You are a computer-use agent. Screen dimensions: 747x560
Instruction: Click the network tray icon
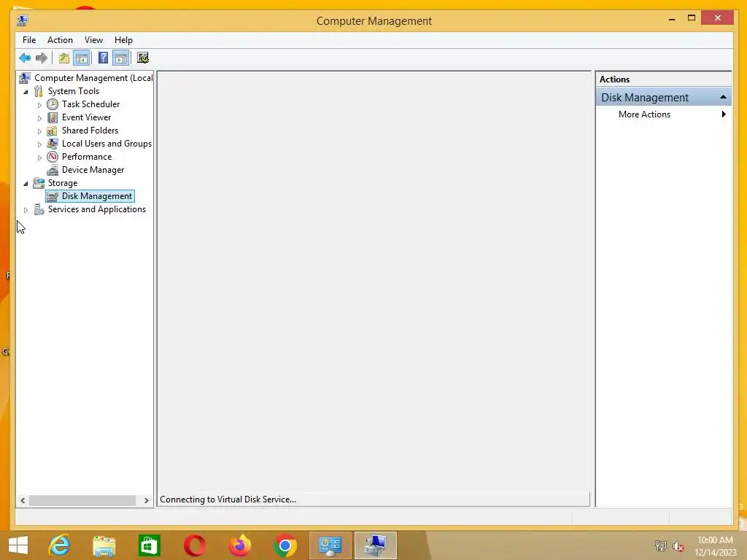[660, 546]
